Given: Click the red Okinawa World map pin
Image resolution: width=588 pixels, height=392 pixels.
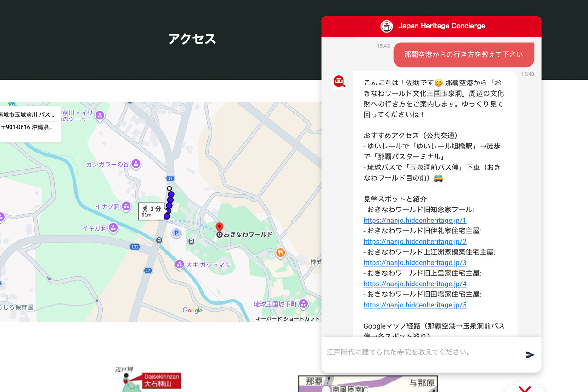Looking at the screenshot, I should click(220, 227).
